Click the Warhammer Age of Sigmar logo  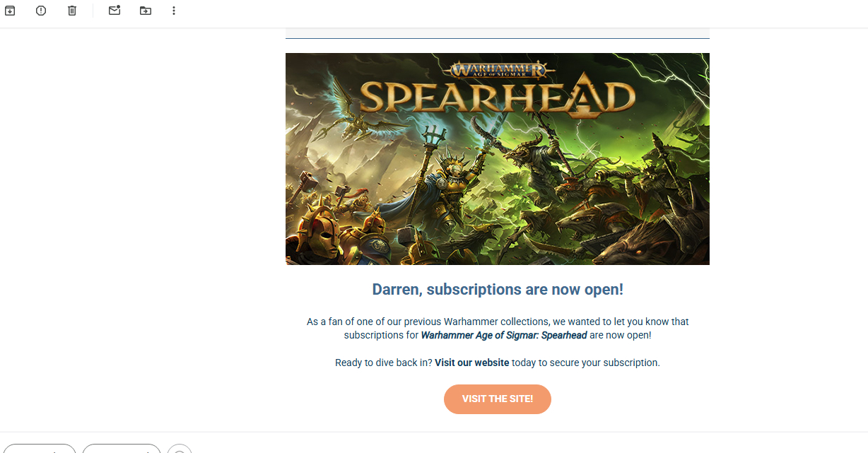(x=498, y=70)
